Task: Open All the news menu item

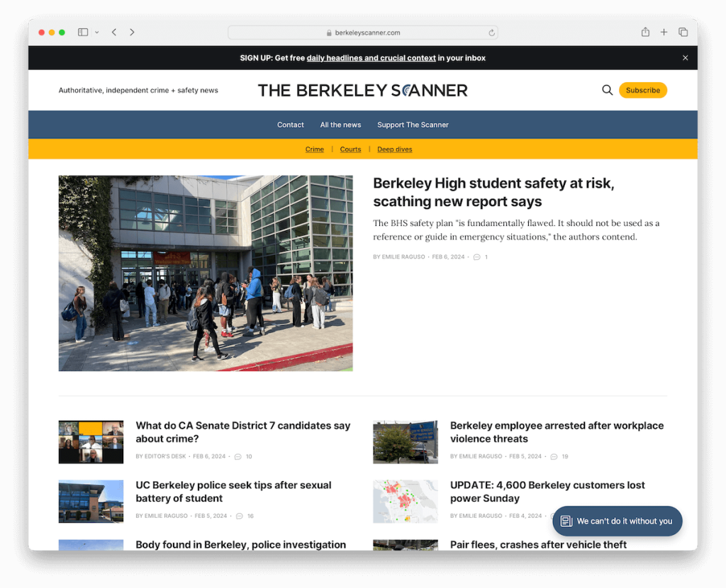Action: click(340, 125)
